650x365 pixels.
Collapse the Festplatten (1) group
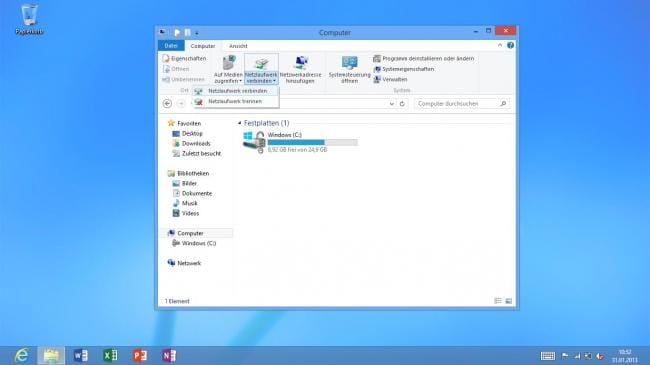pos(239,123)
